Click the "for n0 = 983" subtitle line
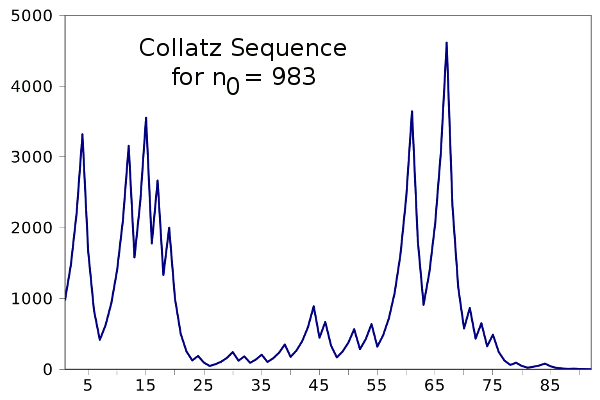Viewport: 600px width, 400px height. coord(243,78)
